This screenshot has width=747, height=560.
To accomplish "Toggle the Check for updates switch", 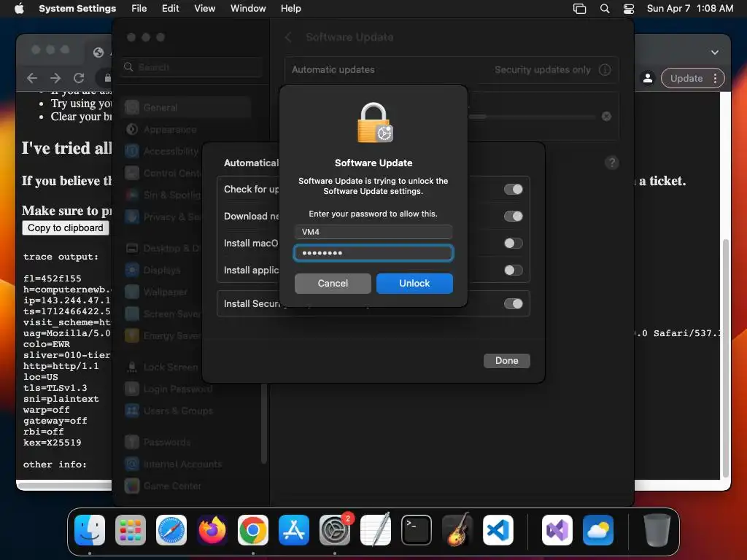I will tap(513, 190).
